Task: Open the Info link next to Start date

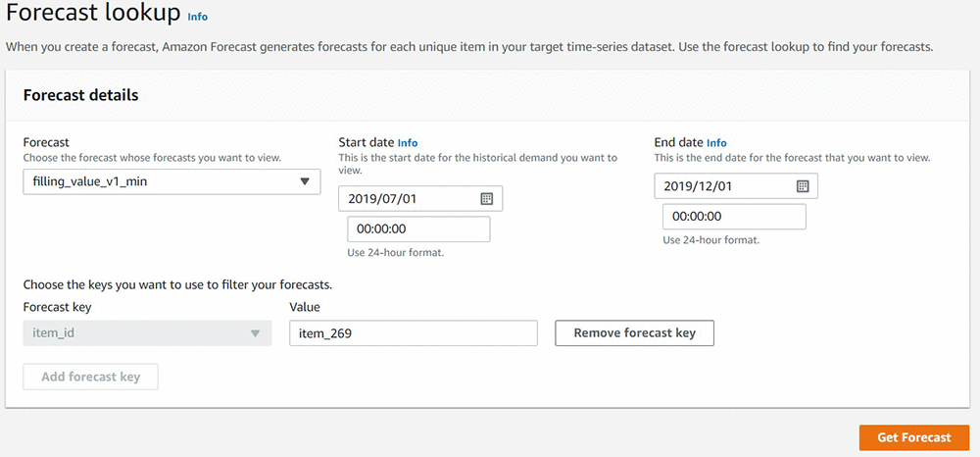Action: (x=408, y=142)
